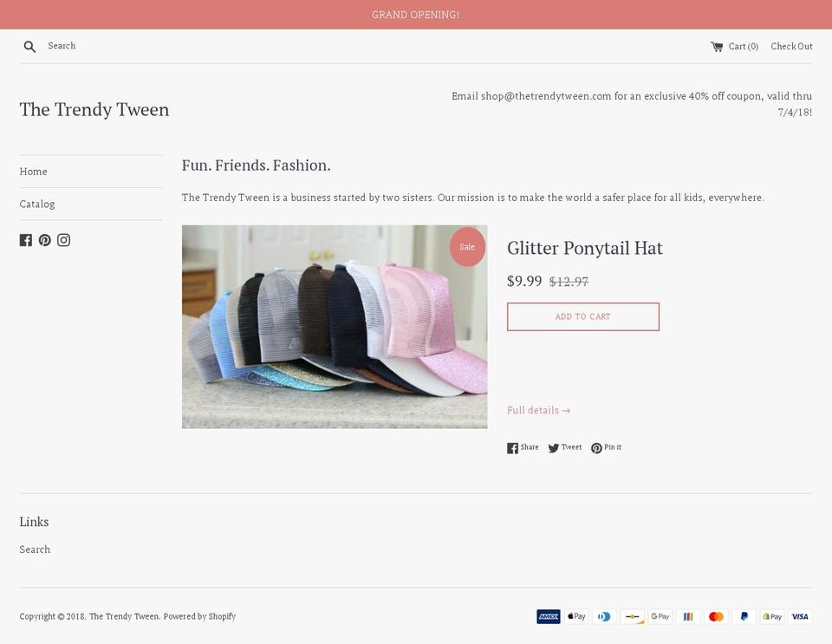Pin it on Pinterest
The height and width of the screenshot is (644, 832).
point(606,448)
